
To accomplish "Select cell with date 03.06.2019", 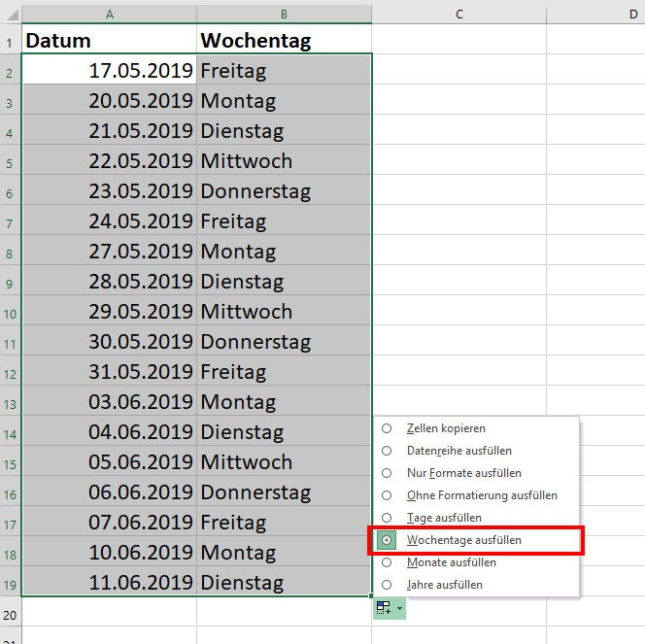I will tap(110, 400).
